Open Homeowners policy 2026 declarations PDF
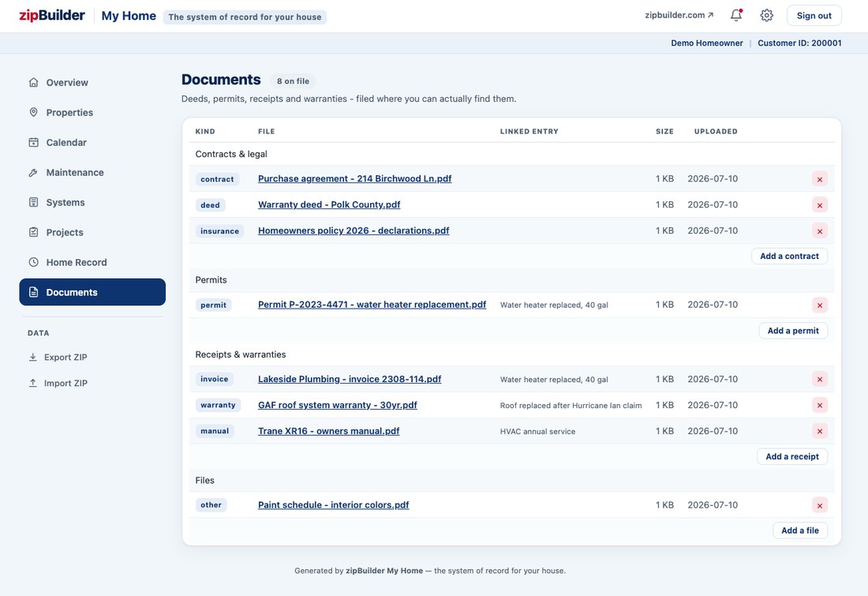868x596 pixels. (354, 231)
